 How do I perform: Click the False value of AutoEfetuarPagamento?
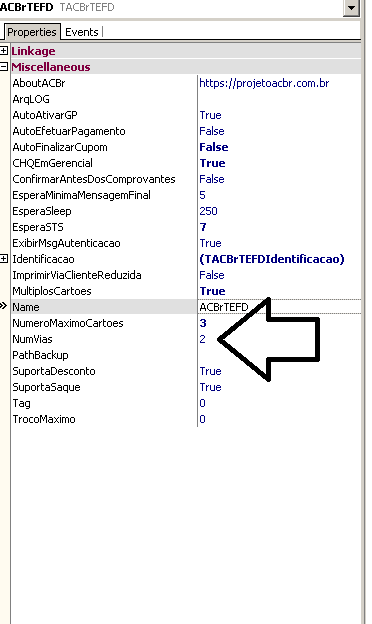[x=212, y=131]
